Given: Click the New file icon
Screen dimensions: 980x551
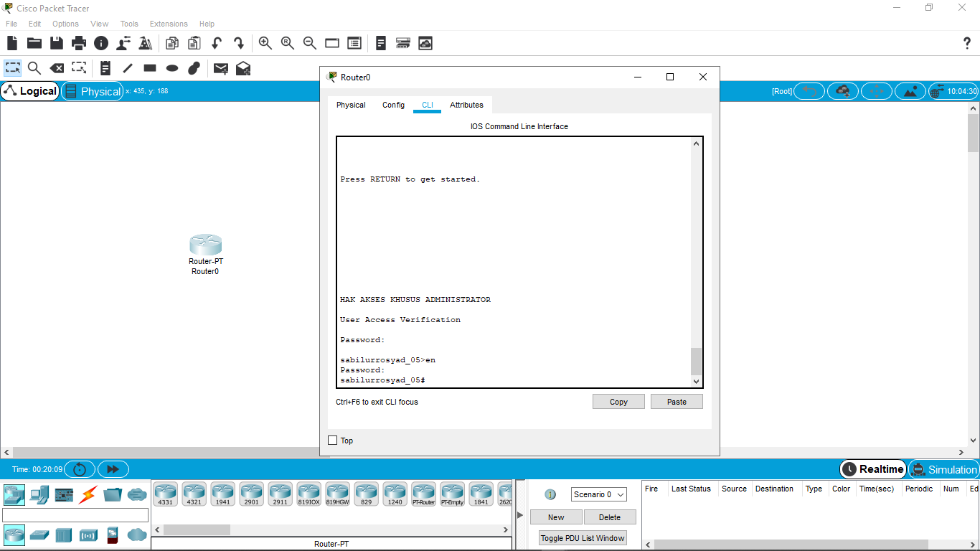Looking at the screenshot, I should point(12,43).
